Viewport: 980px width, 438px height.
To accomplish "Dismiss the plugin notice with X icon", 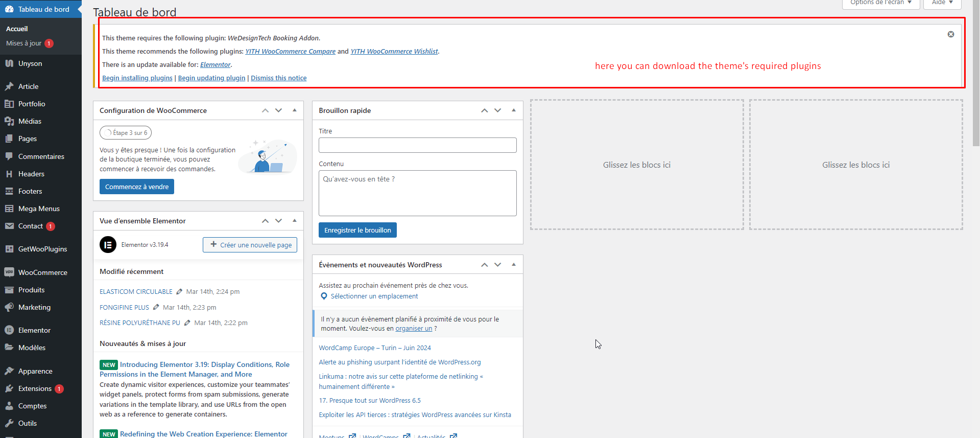I will click(951, 34).
